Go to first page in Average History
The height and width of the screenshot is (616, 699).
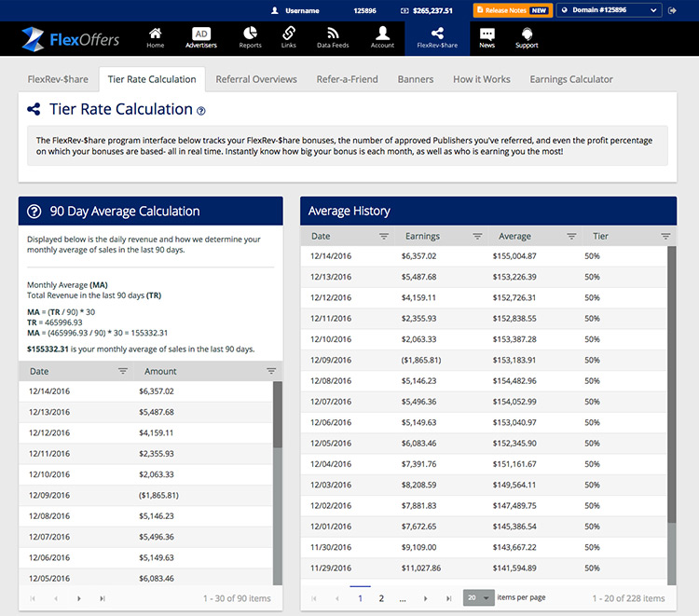click(x=314, y=598)
